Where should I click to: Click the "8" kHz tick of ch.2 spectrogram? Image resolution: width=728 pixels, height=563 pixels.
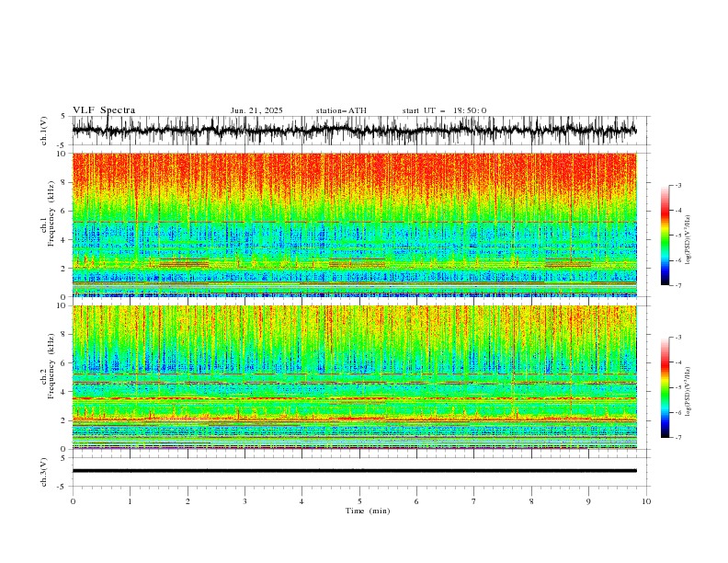click(64, 335)
